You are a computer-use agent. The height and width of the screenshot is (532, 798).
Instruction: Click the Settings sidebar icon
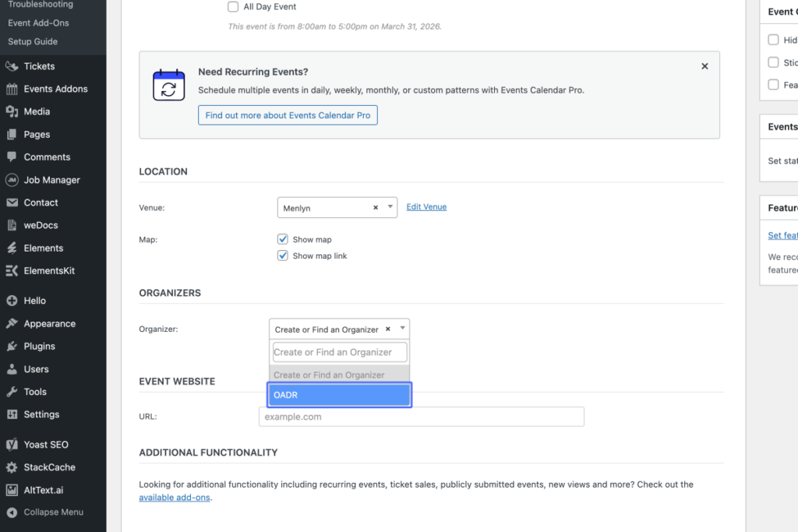click(x=12, y=414)
